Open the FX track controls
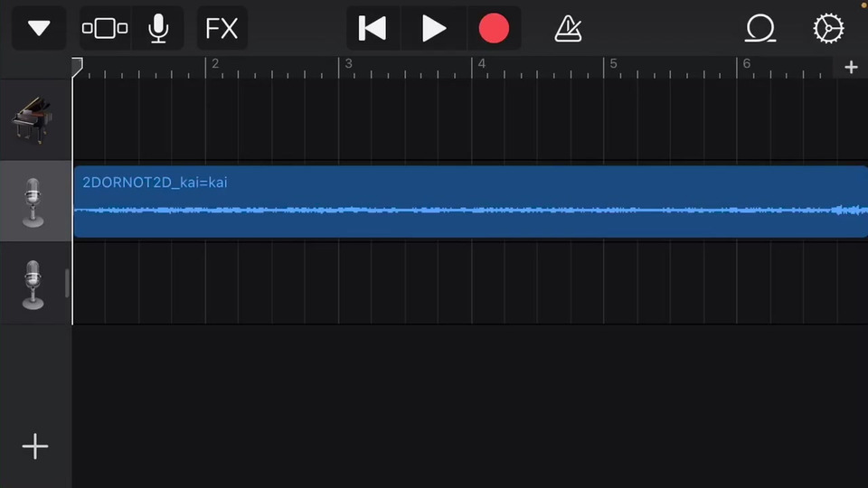 (222, 29)
